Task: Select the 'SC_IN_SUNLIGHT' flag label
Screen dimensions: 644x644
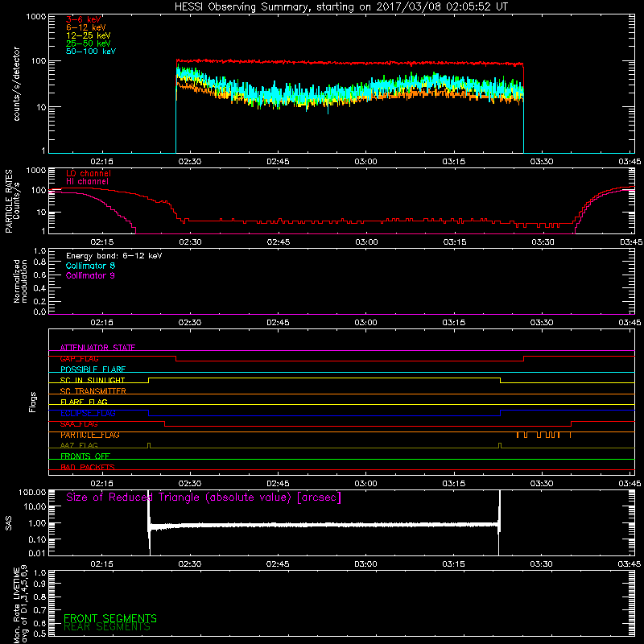Action: [93, 380]
